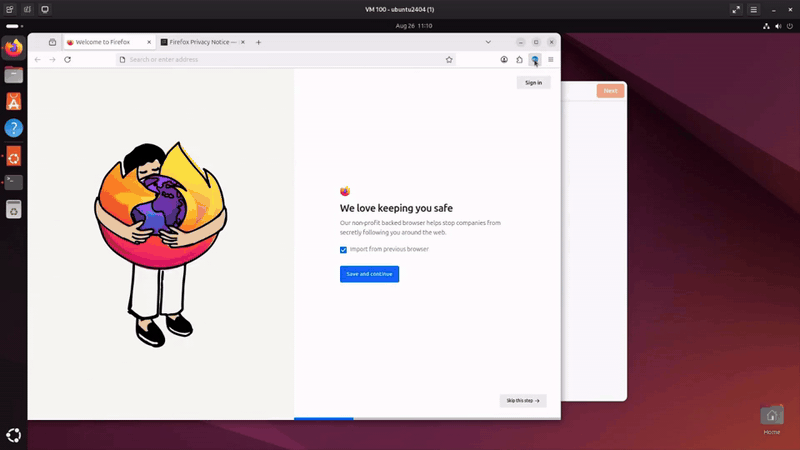Open Trash from the Ubuntu dock
The height and width of the screenshot is (450, 800).
pos(14,209)
